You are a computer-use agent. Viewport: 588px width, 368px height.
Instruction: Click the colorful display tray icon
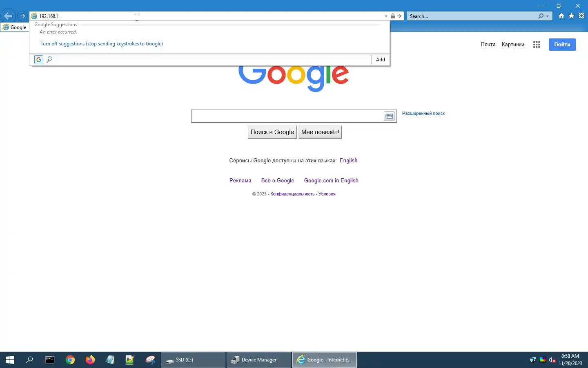(x=543, y=360)
